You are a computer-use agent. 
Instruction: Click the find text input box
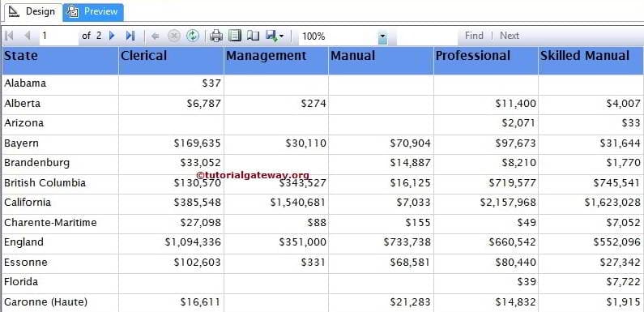coord(427,36)
